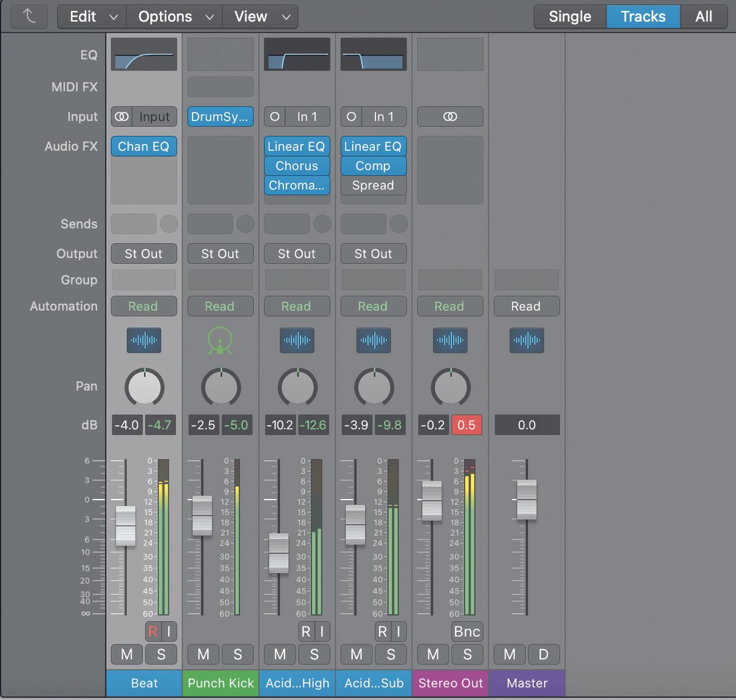Viewport: 736px width, 700px height.
Task: Switch to the Single view tab
Action: pyautogui.click(x=569, y=17)
